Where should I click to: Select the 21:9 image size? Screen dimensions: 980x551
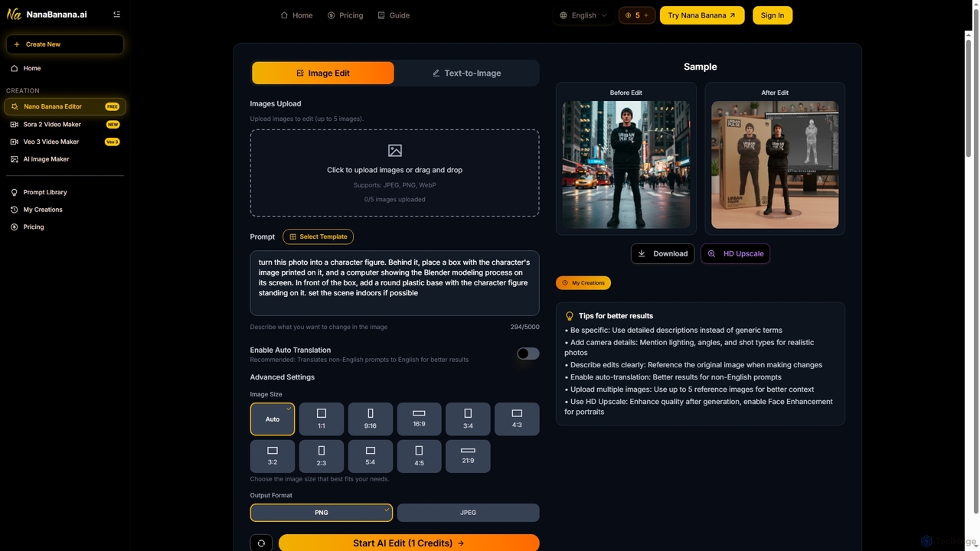pyautogui.click(x=468, y=456)
